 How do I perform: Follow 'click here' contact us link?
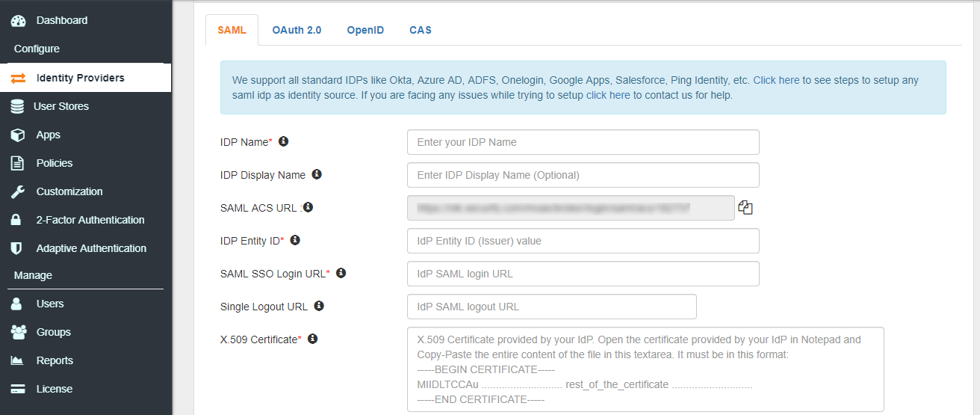608,95
